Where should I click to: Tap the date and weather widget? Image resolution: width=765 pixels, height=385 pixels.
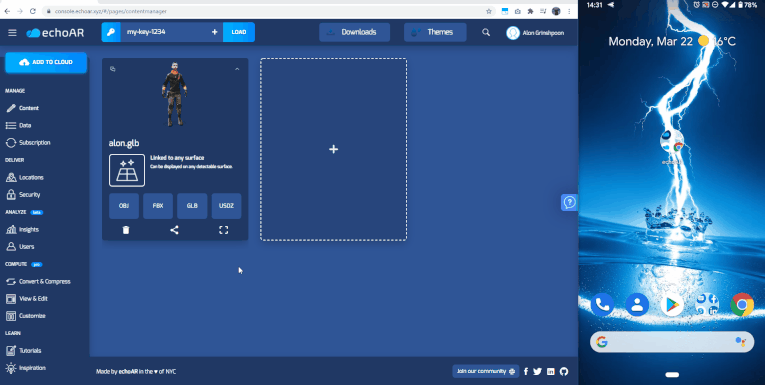672,41
